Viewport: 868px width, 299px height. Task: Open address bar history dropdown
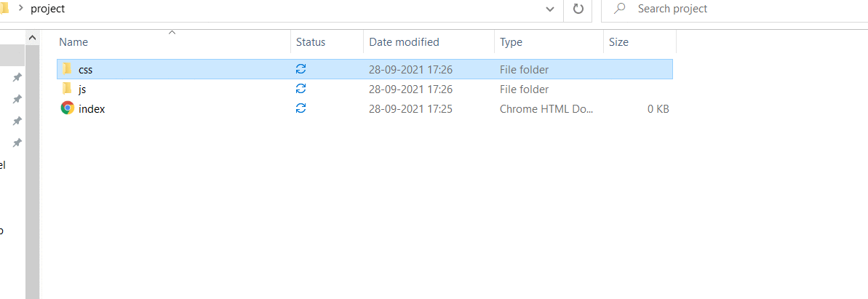(x=550, y=9)
